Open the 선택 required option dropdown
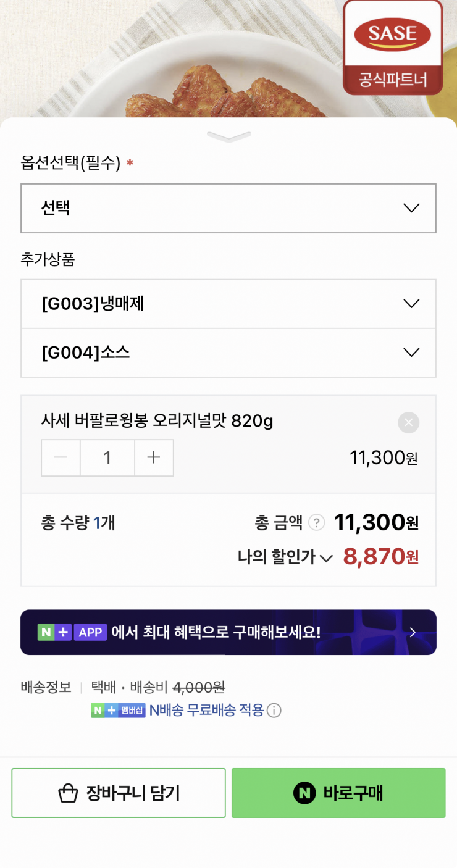Screen dimensions: 457x868 pos(228,208)
